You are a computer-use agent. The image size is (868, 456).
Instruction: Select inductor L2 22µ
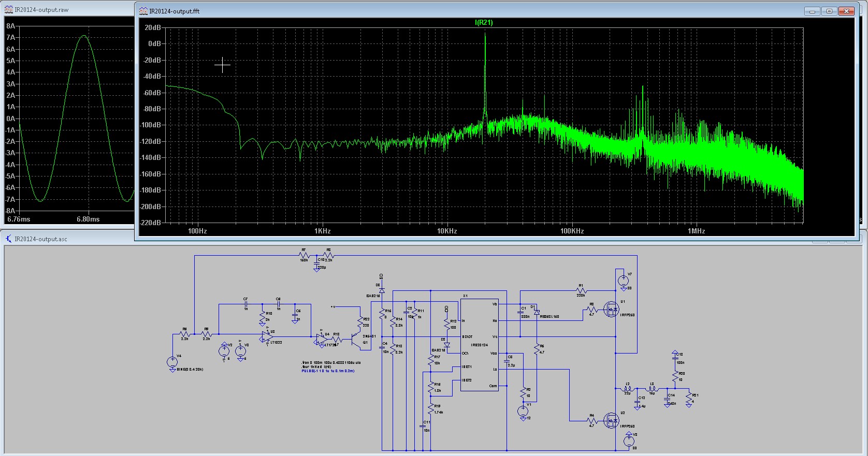[628, 388]
